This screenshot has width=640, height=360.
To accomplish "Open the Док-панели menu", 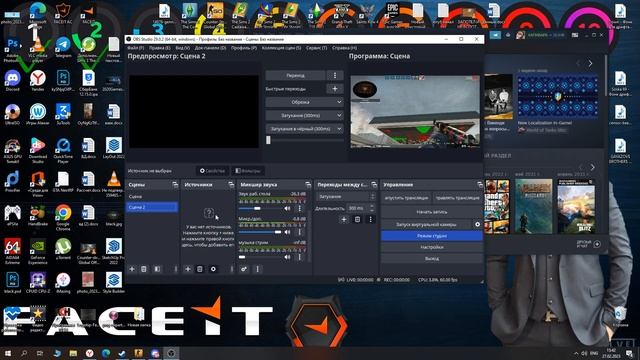I will [210, 48].
